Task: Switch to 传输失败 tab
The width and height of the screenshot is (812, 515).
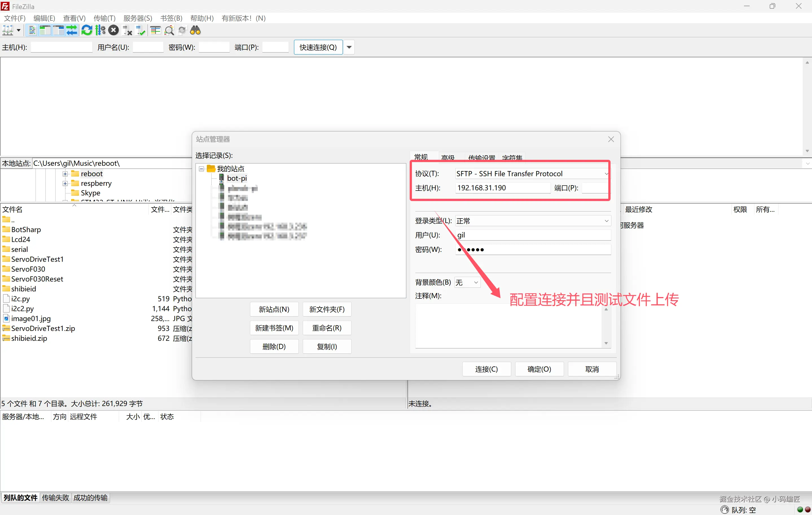Action: (55, 498)
